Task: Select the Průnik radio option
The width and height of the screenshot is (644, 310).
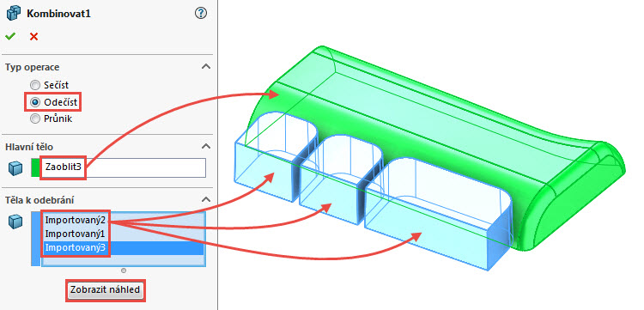Action: pyautogui.click(x=36, y=119)
